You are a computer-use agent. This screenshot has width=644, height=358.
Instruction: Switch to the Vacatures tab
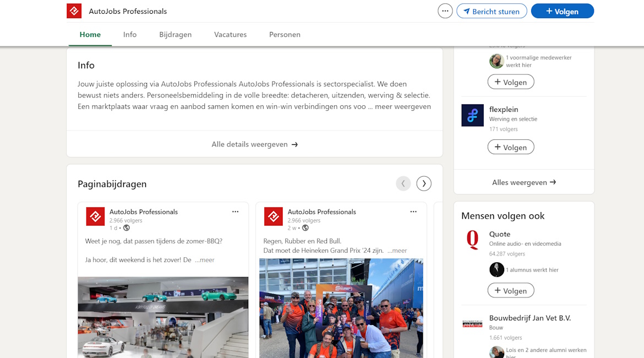coord(230,34)
